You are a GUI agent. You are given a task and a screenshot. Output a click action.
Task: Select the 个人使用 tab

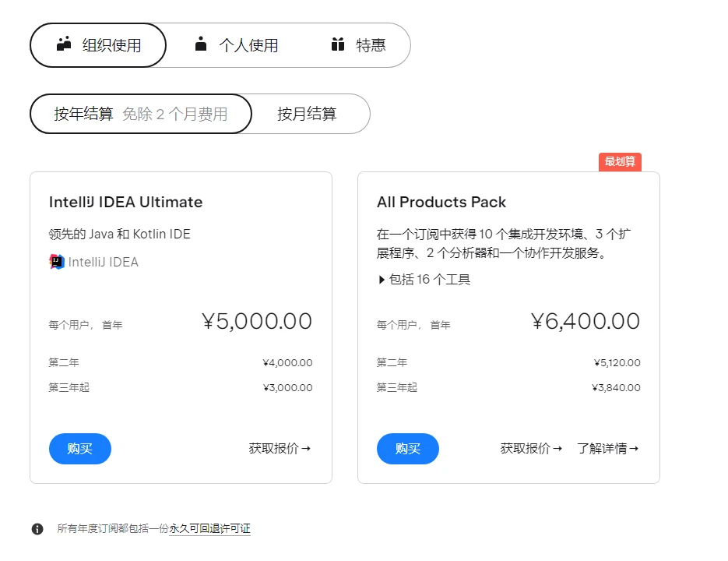[236, 45]
